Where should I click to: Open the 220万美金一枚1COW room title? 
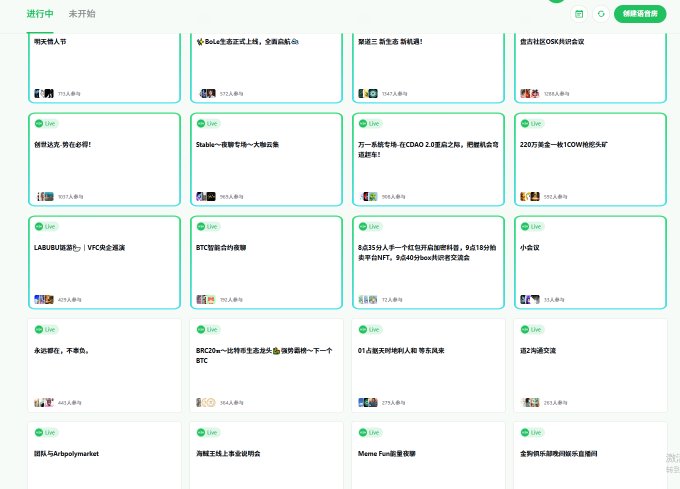564,145
